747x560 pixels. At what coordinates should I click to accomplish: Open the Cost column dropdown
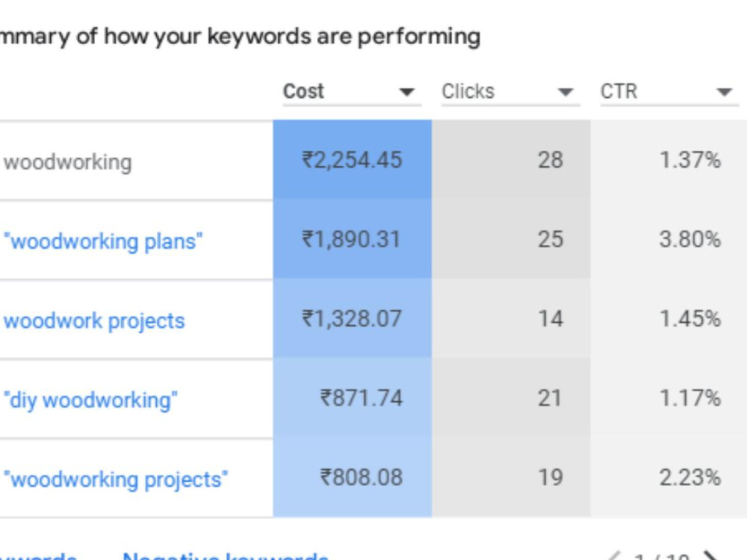tap(352, 91)
